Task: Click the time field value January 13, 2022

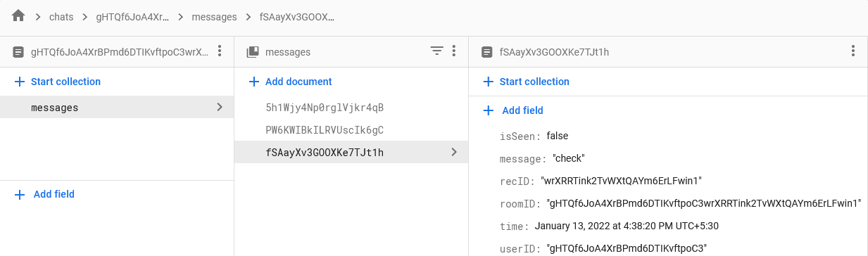Action: click(x=627, y=226)
